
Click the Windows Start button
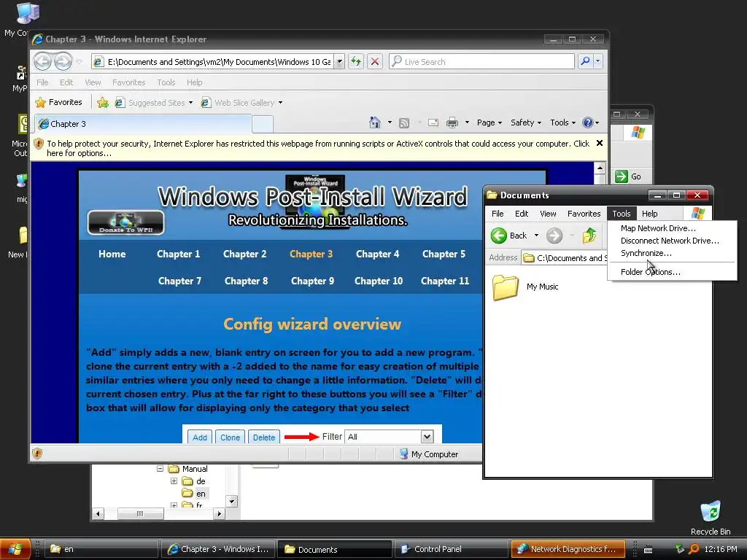point(15,549)
